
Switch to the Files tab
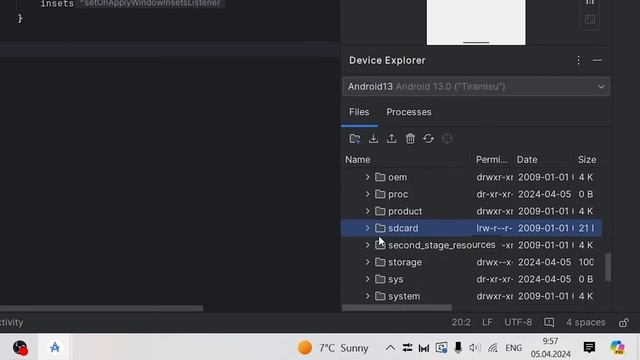[359, 112]
